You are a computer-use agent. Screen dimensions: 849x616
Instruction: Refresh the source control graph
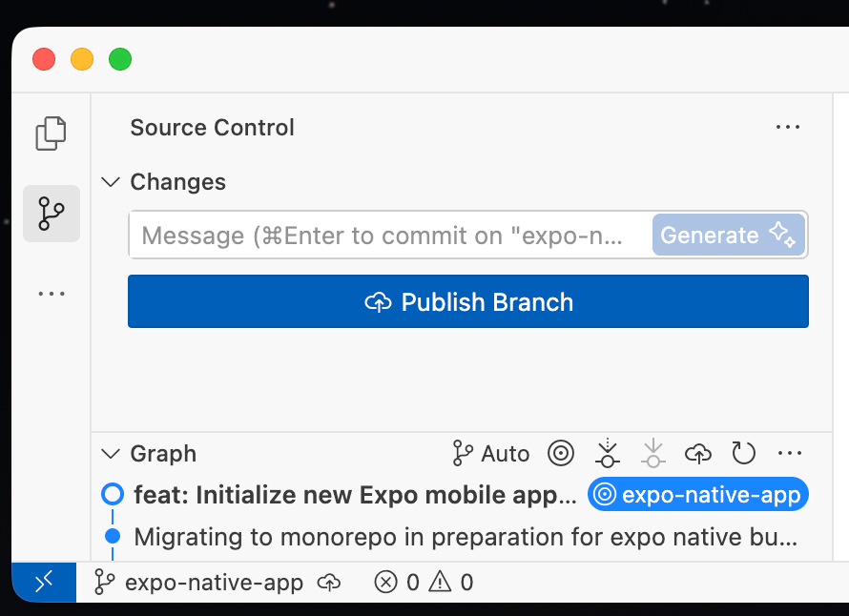pos(743,454)
